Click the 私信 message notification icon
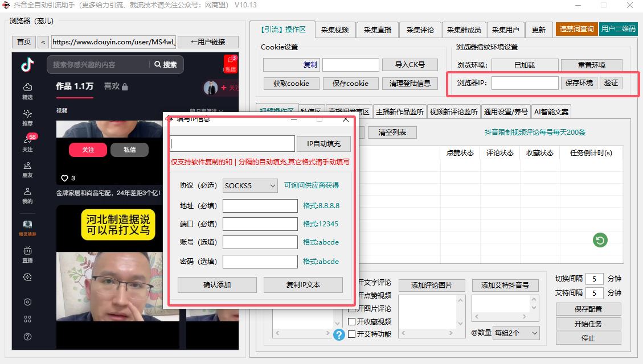This screenshot has height=364, width=643. click(231, 64)
